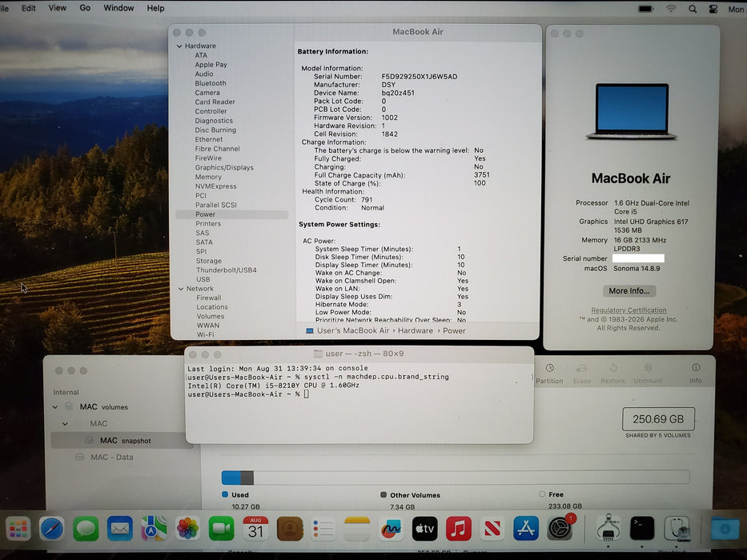Open the Mail app in the Dock
747x560 pixels.
(x=119, y=529)
